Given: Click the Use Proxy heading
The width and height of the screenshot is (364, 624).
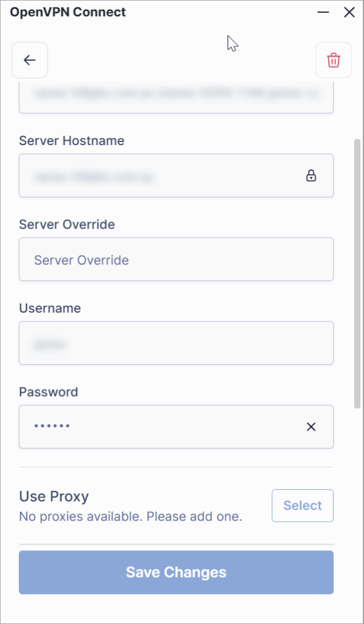Looking at the screenshot, I should click(54, 496).
